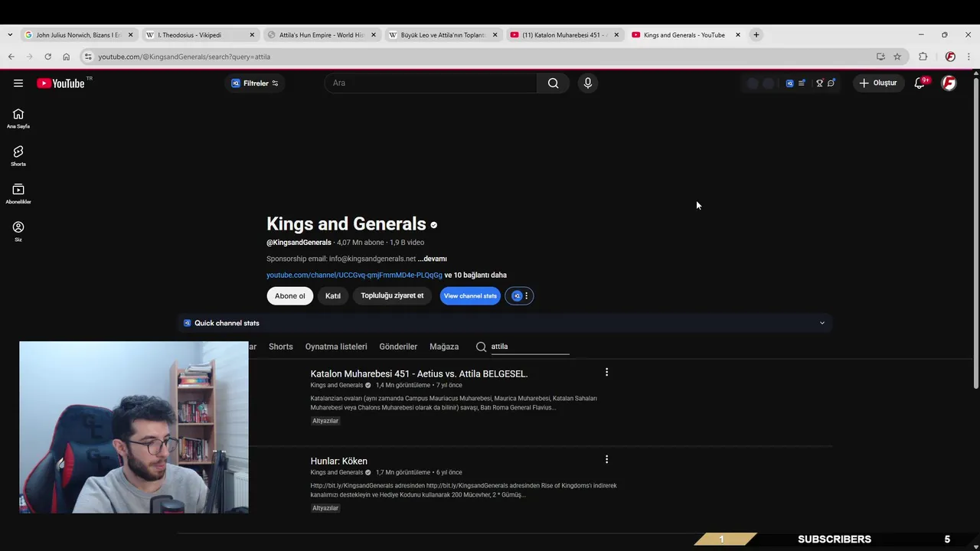Open Chrome three-dot menu
This screenshot has width=980, height=551.
pos(969,57)
